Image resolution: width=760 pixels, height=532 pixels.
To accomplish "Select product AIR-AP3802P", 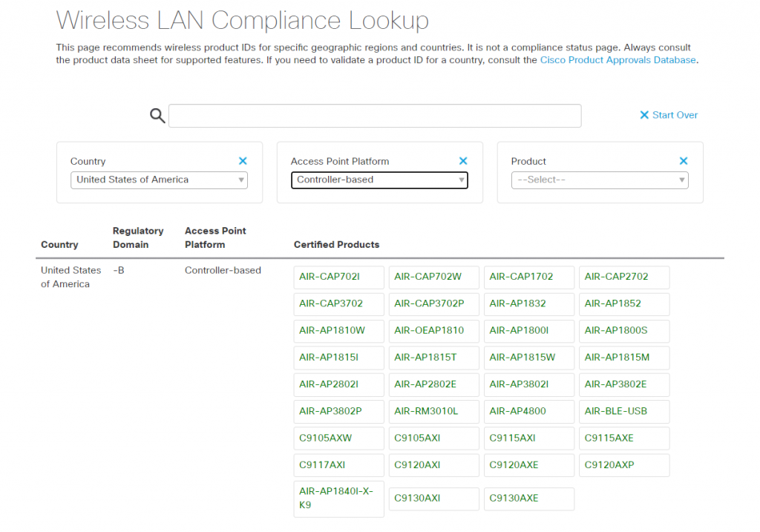I will click(x=338, y=412).
